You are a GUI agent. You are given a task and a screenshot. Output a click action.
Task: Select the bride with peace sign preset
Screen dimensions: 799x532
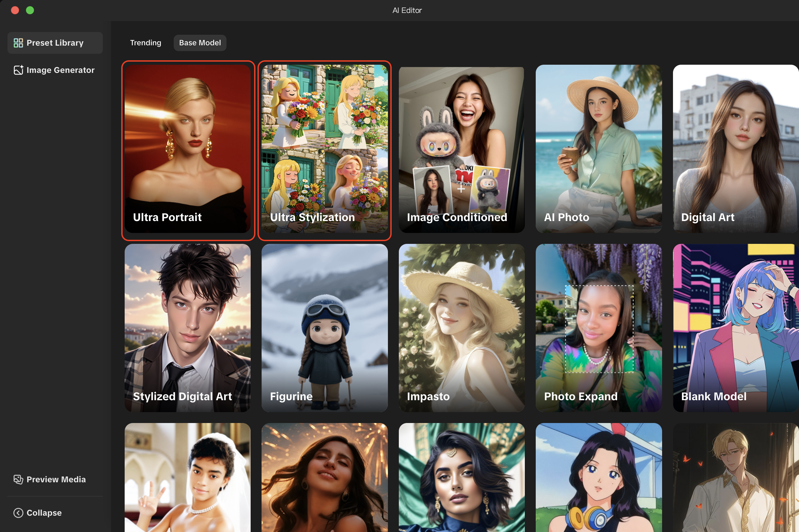tap(188, 478)
